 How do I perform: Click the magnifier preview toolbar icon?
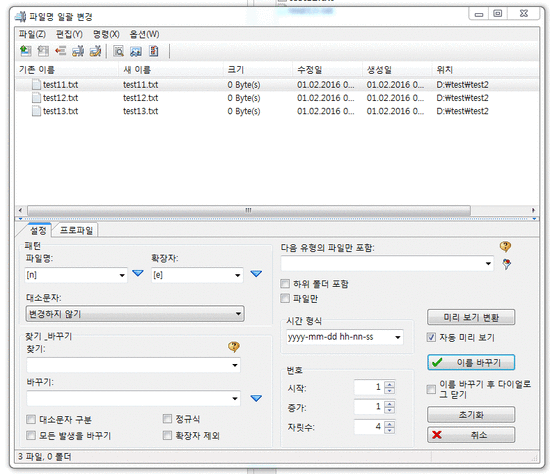click(x=118, y=51)
